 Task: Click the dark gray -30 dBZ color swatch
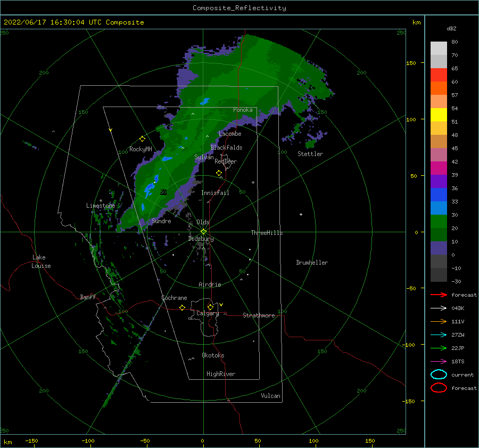click(439, 275)
